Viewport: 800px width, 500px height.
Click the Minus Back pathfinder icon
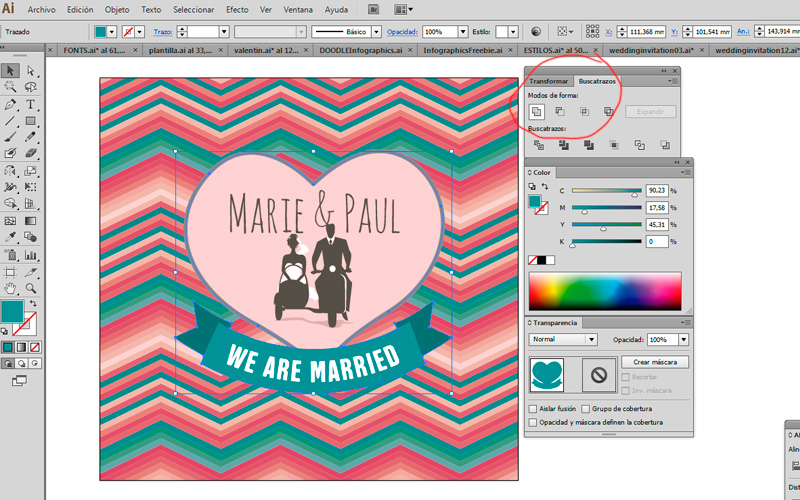(x=664, y=145)
